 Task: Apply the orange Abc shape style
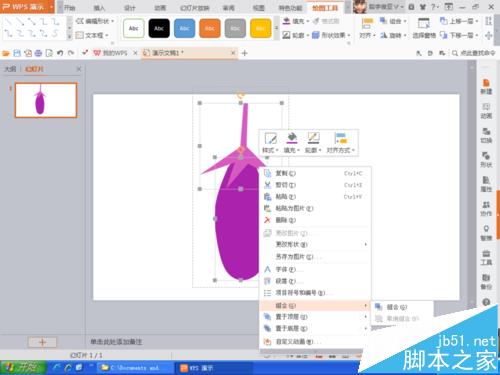[x=210, y=28]
